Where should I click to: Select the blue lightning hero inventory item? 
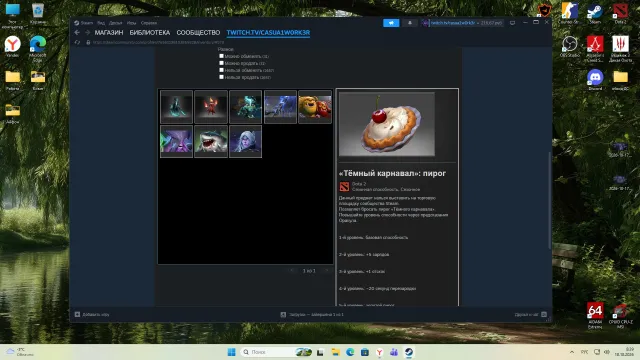(x=280, y=107)
